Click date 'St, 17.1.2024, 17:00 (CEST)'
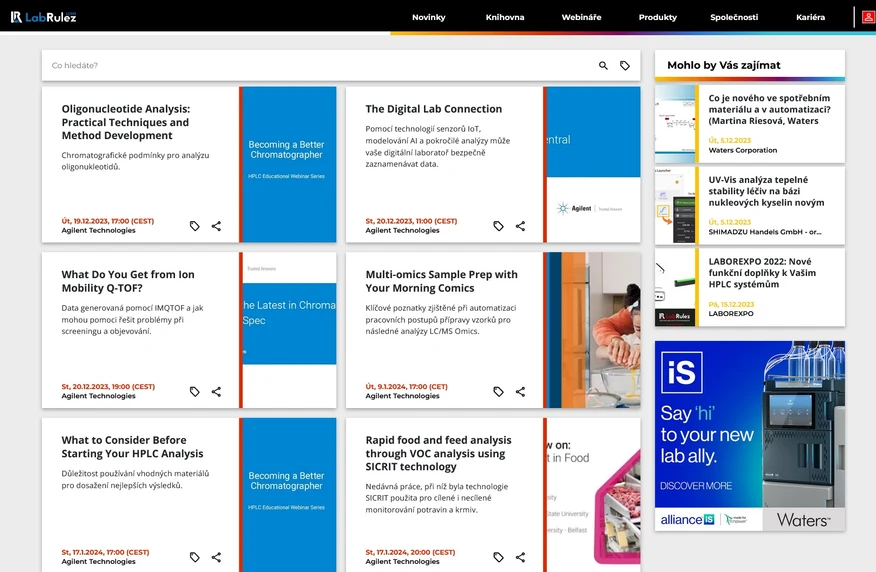The width and height of the screenshot is (876, 572). click(x=106, y=552)
